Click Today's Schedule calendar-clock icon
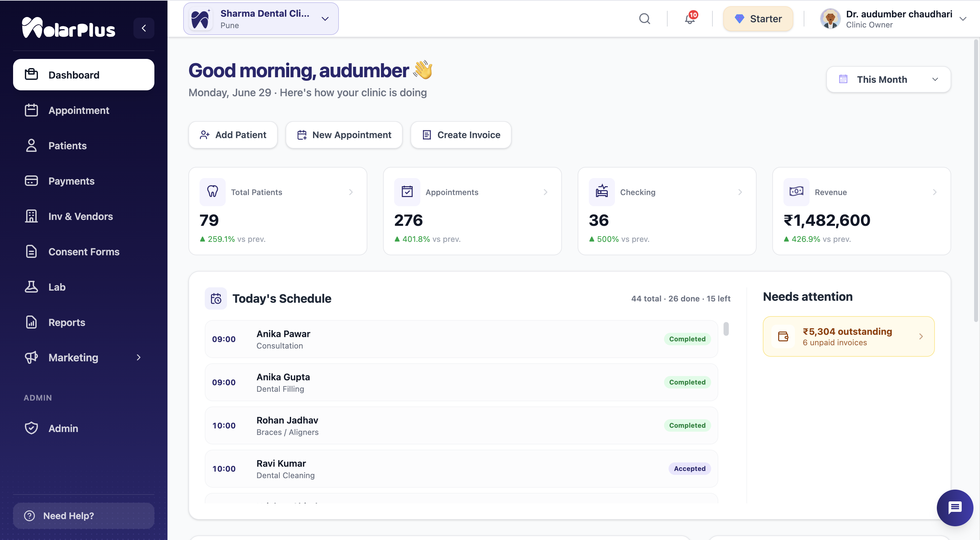This screenshot has height=540, width=980. (216, 298)
